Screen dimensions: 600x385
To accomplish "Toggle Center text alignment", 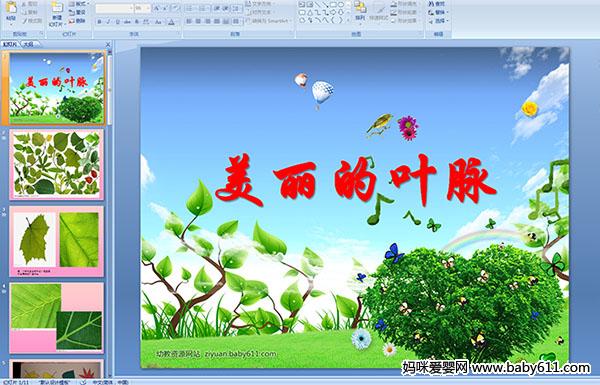I will point(198,22).
